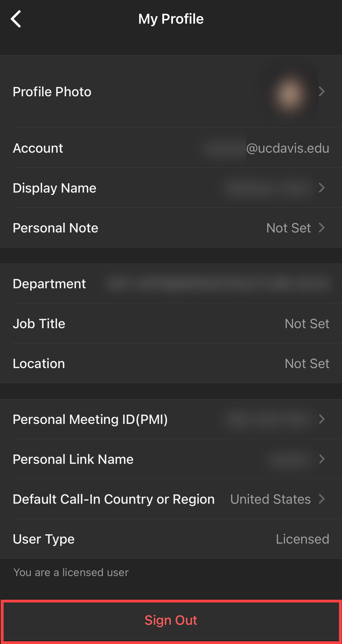Image resolution: width=342 pixels, height=644 pixels.
Task: Open Profile Photo chevron arrow
Action: (x=322, y=92)
